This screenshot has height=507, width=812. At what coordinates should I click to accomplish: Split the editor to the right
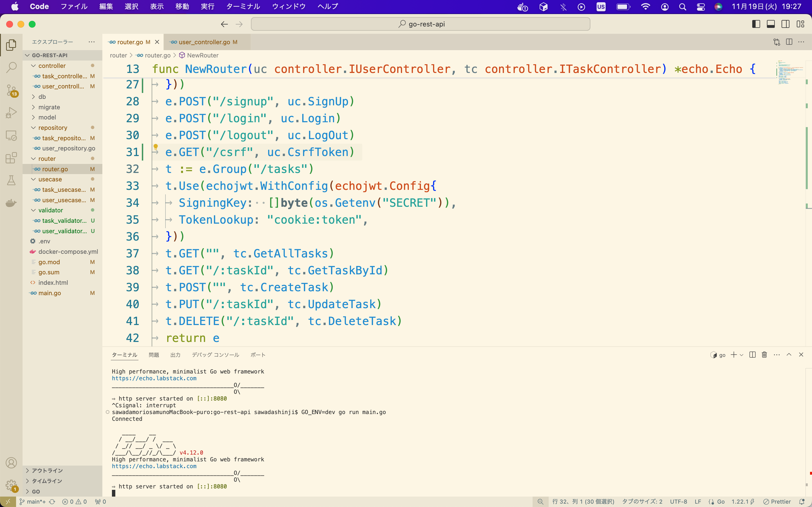pyautogui.click(x=789, y=42)
